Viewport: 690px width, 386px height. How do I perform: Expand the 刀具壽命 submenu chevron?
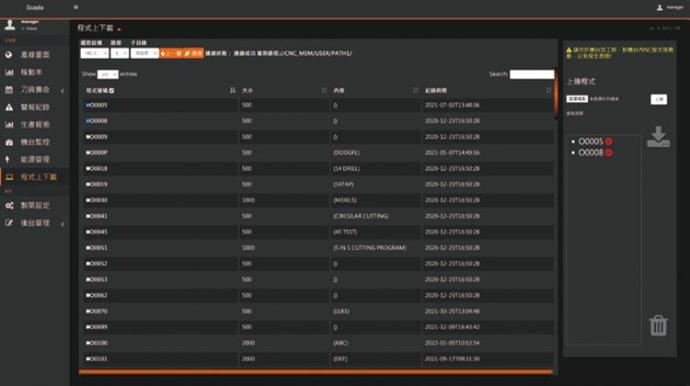(x=62, y=91)
